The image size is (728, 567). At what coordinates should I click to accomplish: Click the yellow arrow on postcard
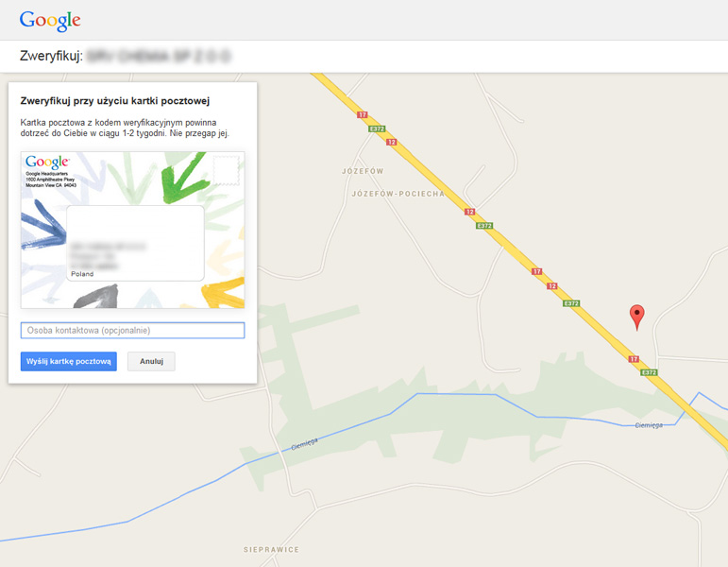223,293
